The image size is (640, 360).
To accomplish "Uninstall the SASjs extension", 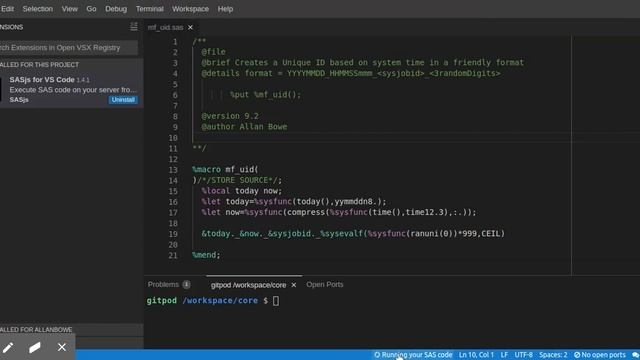I will (x=123, y=100).
